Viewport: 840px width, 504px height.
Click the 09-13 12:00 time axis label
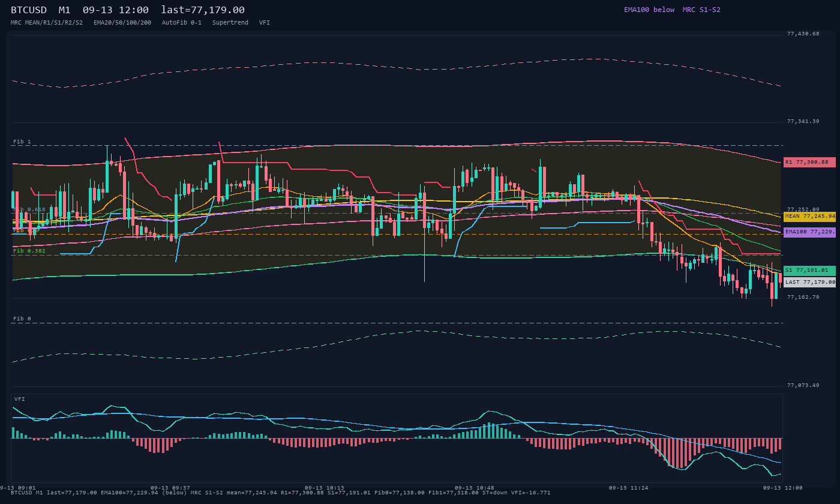click(782, 488)
